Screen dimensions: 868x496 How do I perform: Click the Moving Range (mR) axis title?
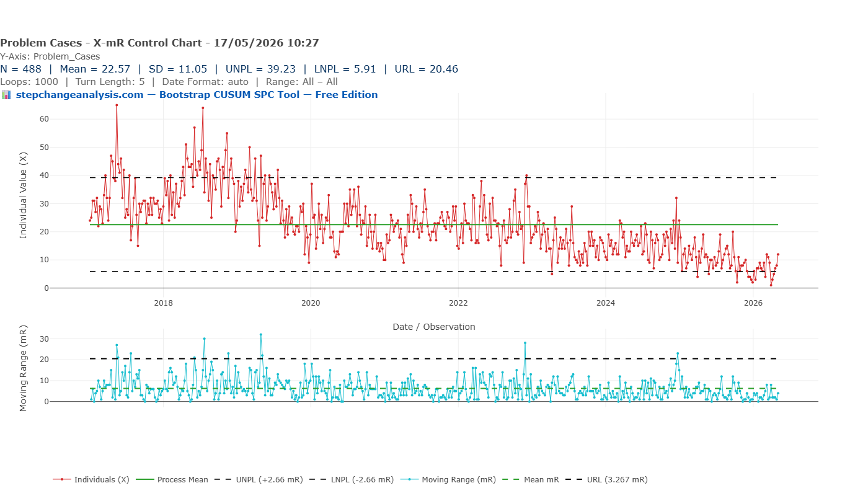tap(24, 369)
